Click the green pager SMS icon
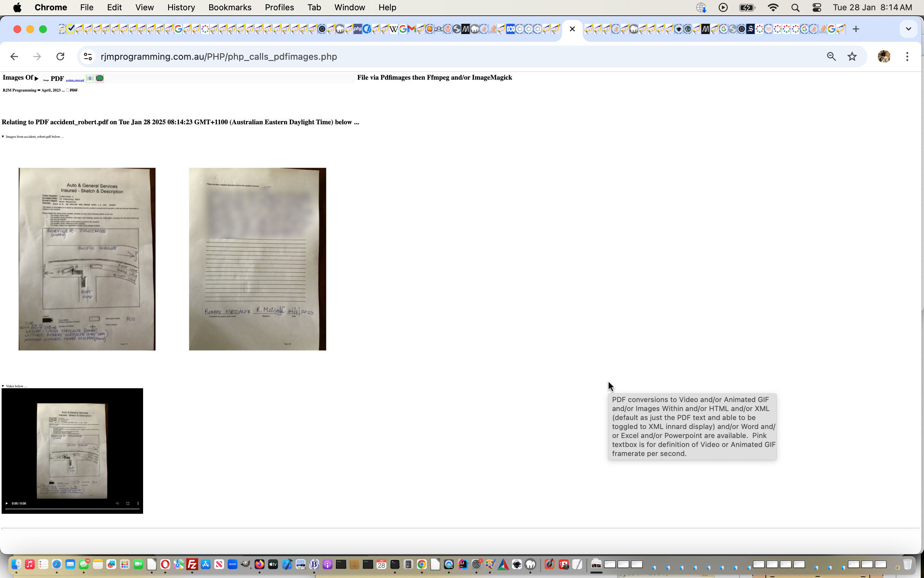Viewport: 924px width, 578px height. [x=100, y=78]
